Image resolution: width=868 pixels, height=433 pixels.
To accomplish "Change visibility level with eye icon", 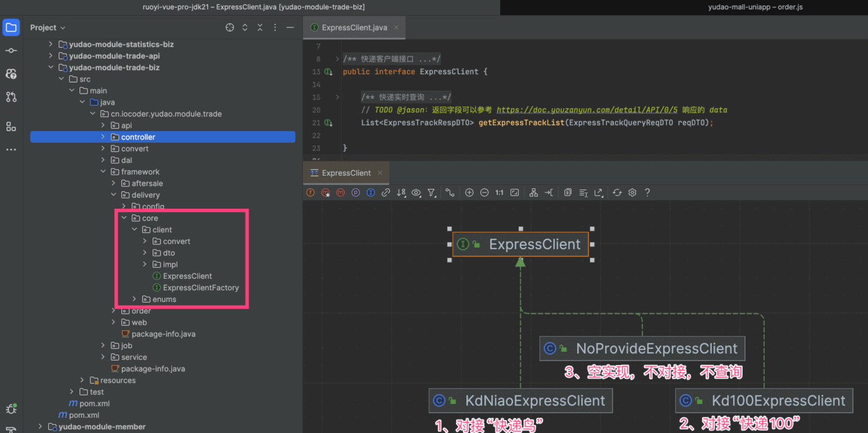I will [x=416, y=192].
